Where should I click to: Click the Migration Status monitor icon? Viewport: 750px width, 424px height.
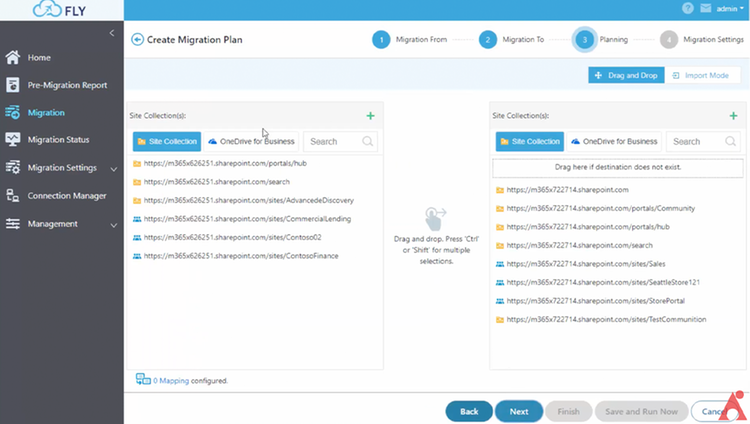pyautogui.click(x=12, y=140)
